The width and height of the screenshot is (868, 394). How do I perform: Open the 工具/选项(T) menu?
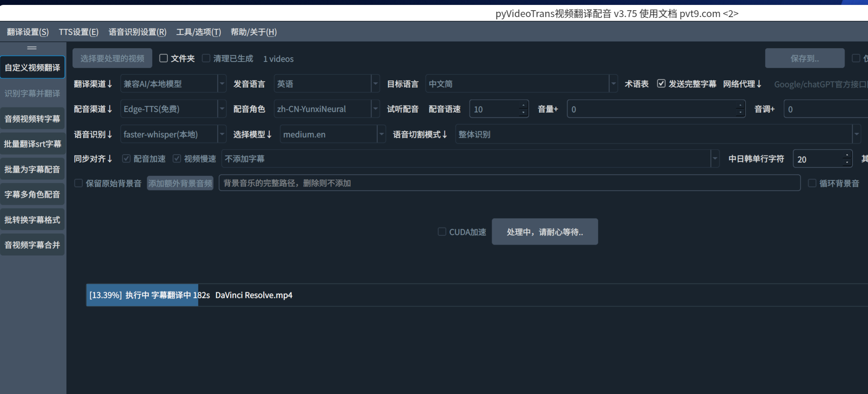click(x=199, y=32)
